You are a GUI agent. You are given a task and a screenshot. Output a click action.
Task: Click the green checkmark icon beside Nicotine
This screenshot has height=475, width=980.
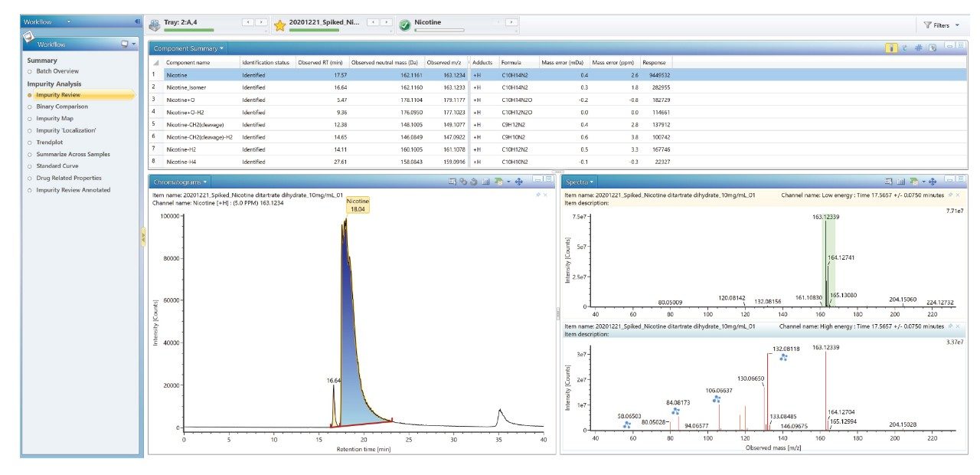pos(404,25)
